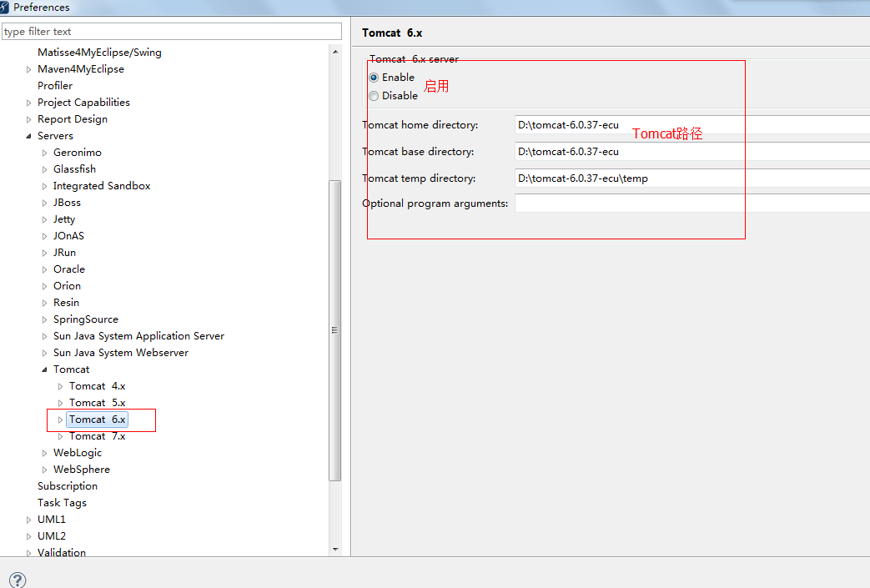The width and height of the screenshot is (870, 588).
Task: Select the Enable radio button
Action: (x=374, y=78)
